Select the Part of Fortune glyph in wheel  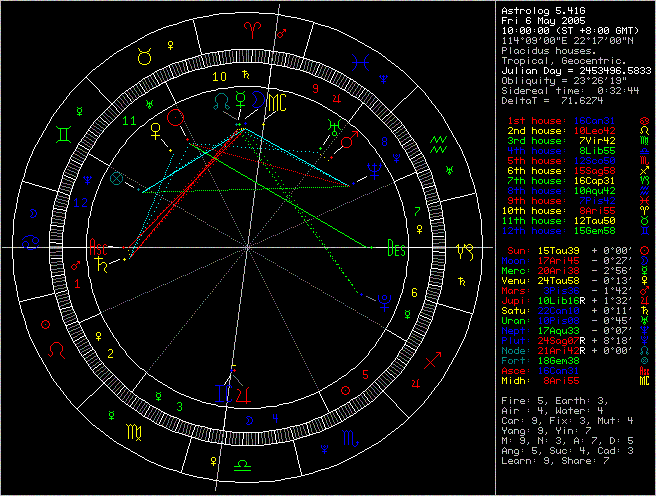point(118,178)
